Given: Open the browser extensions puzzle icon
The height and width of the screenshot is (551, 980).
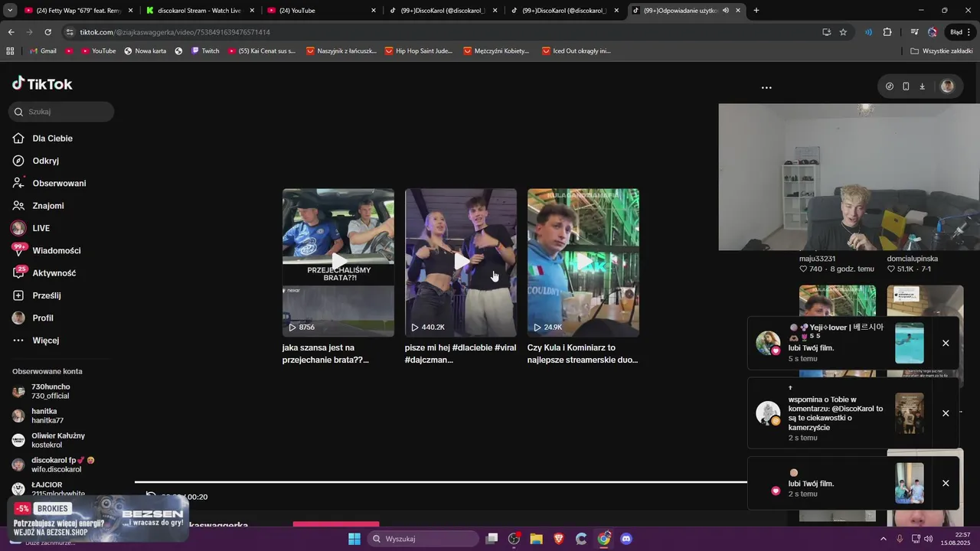Looking at the screenshot, I should click(887, 32).
